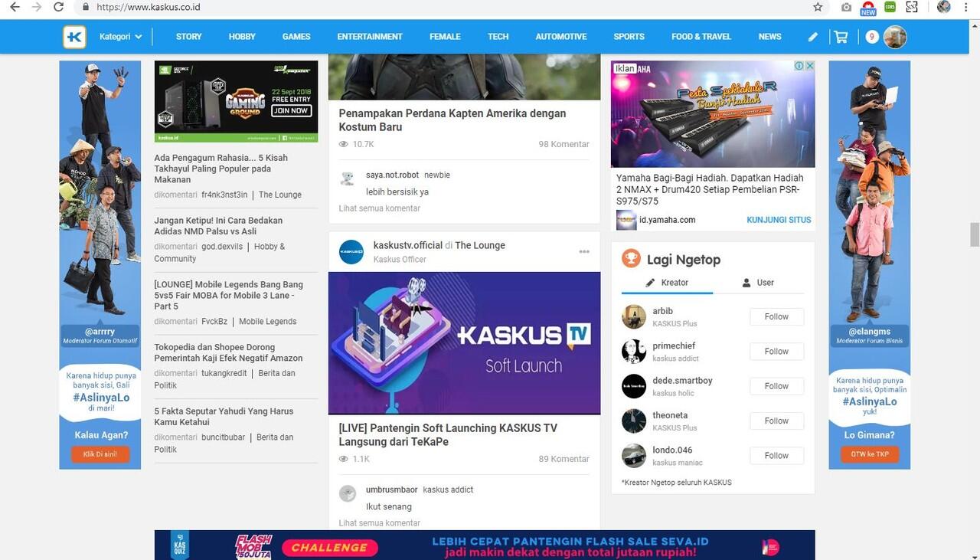
Task: Click the KASKUS TV Soft Launch thumbnail
Action: 464,343
